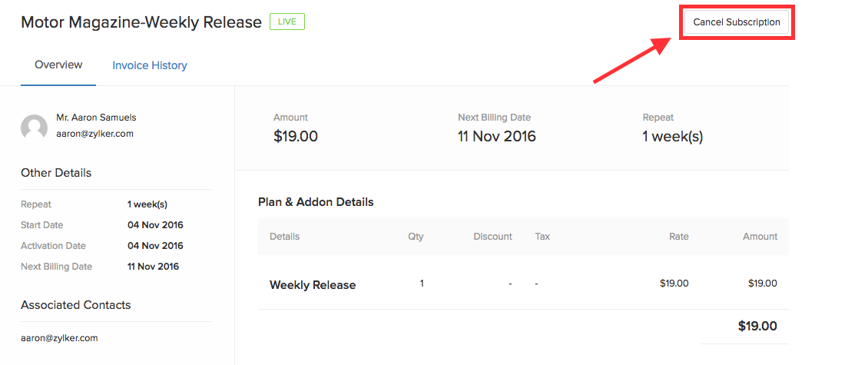
Task: Click the customer avatar icon
Action: [x=35, y=127]
